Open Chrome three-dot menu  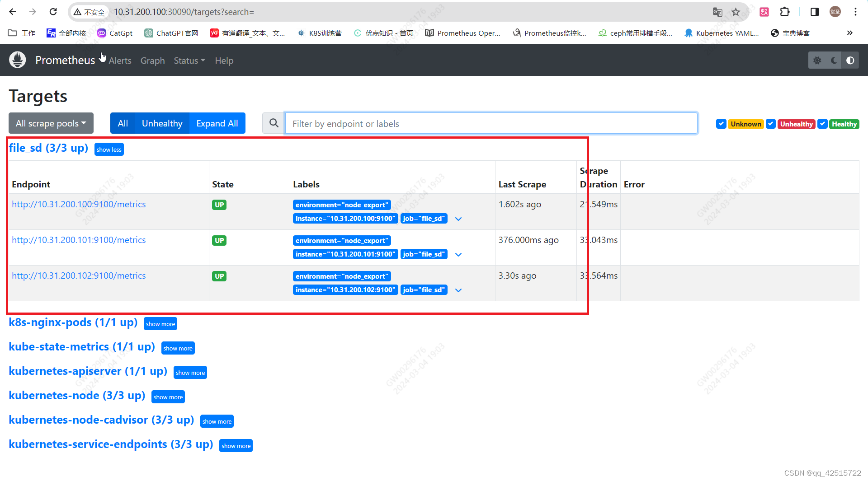(855, 12)
